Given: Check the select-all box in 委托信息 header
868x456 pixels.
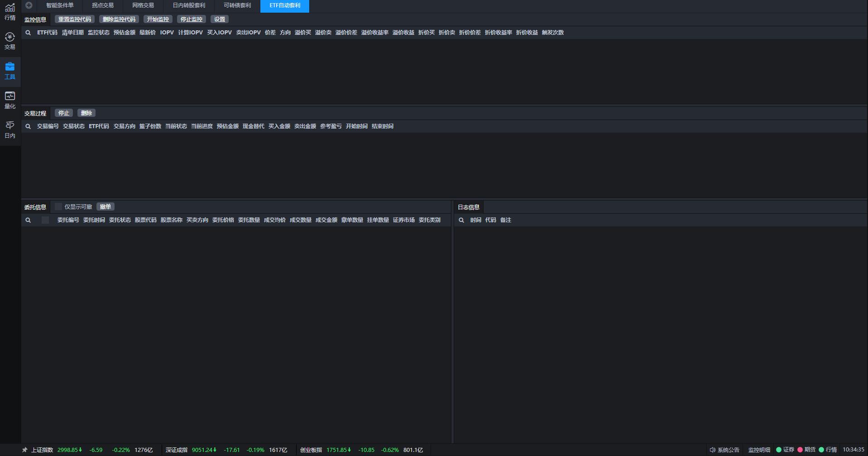Looking at the screenshot, I should coord(45,220).
